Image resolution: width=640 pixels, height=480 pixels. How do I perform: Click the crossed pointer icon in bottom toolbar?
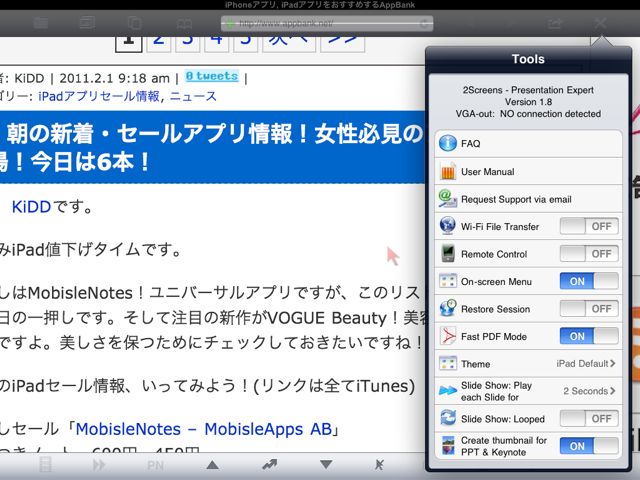(x=379, y=464)
